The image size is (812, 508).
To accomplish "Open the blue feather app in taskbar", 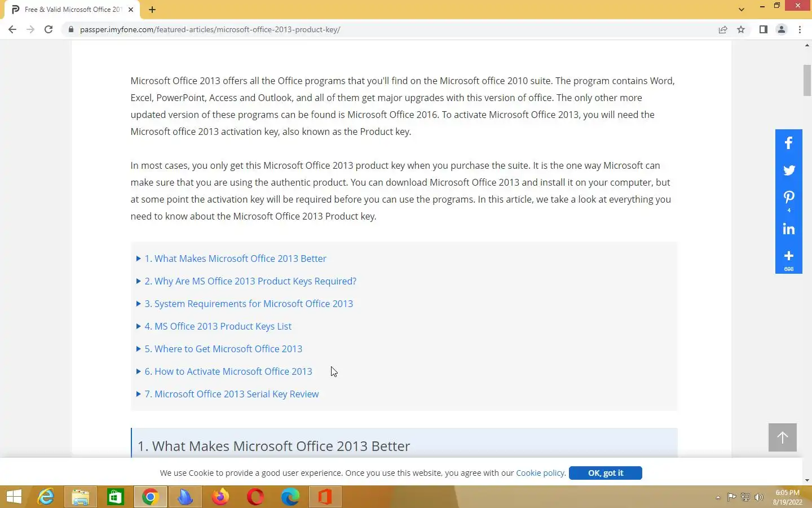I will click(x=186, y=497).
